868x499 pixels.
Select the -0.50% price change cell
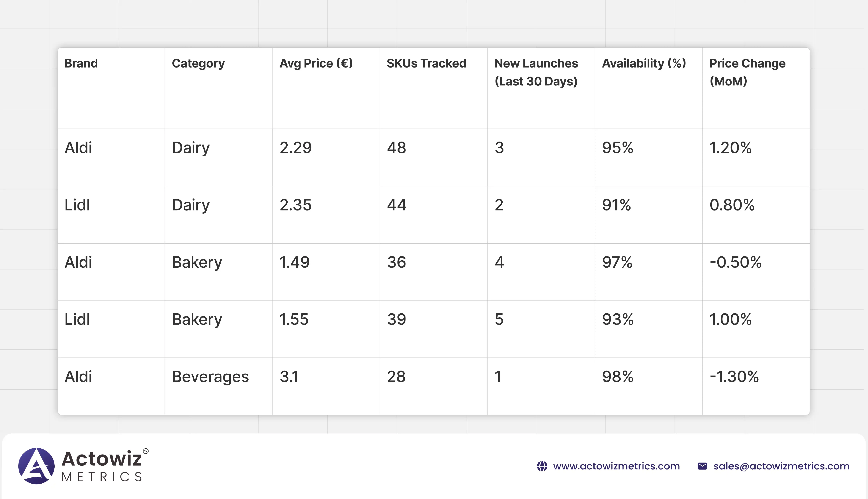coord(735,262)
